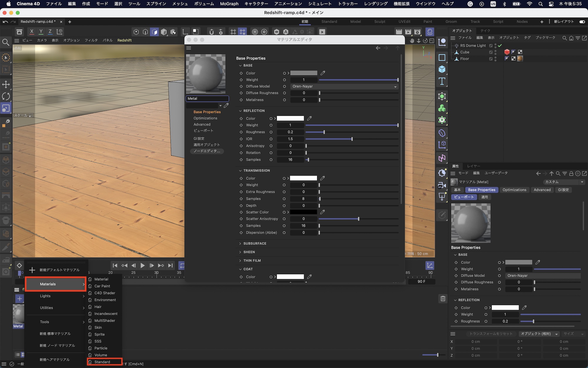Select the Move tool in left toolbar
588x368 pixels.
[6, 84]
